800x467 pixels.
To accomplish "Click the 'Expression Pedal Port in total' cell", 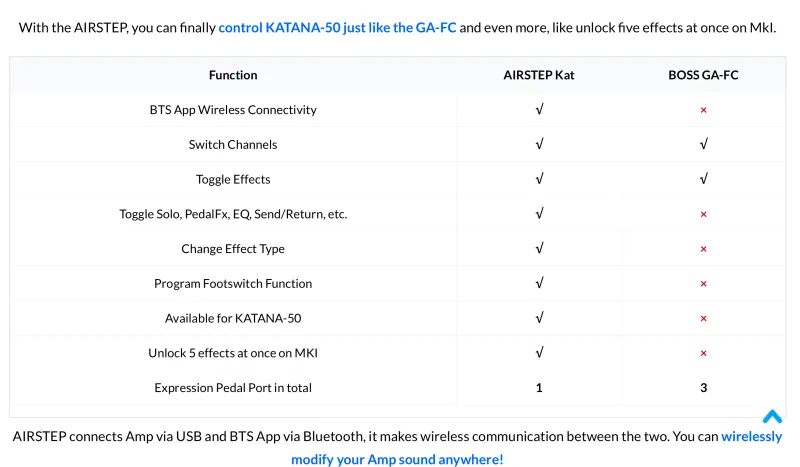I will (x=233, y=388).
